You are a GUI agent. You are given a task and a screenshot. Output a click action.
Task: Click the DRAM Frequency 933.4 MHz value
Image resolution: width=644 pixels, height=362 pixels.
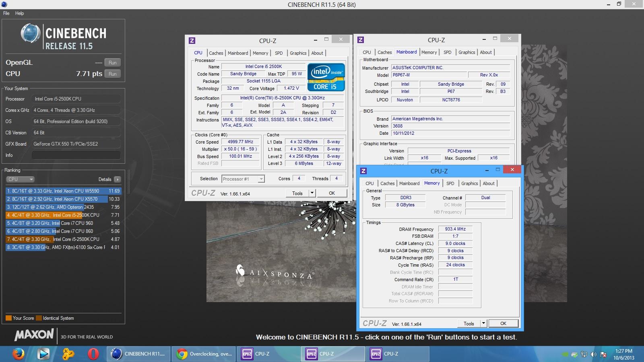coord(455,229)
